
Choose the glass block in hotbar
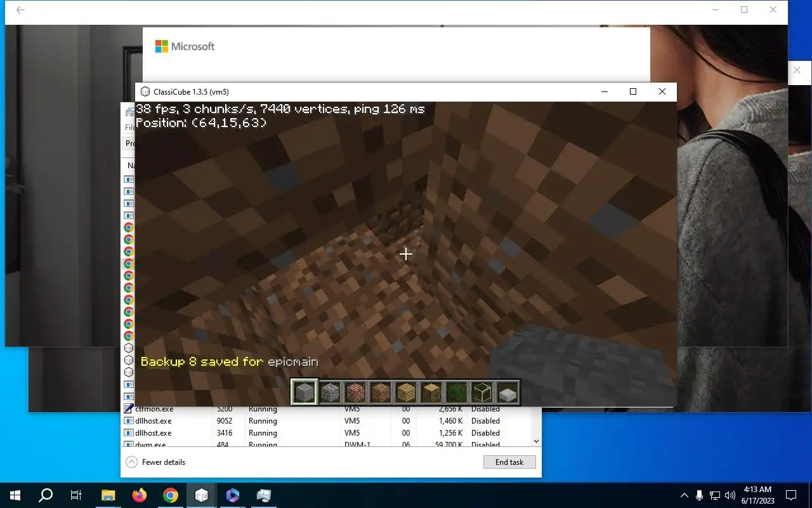click(482, 392)
